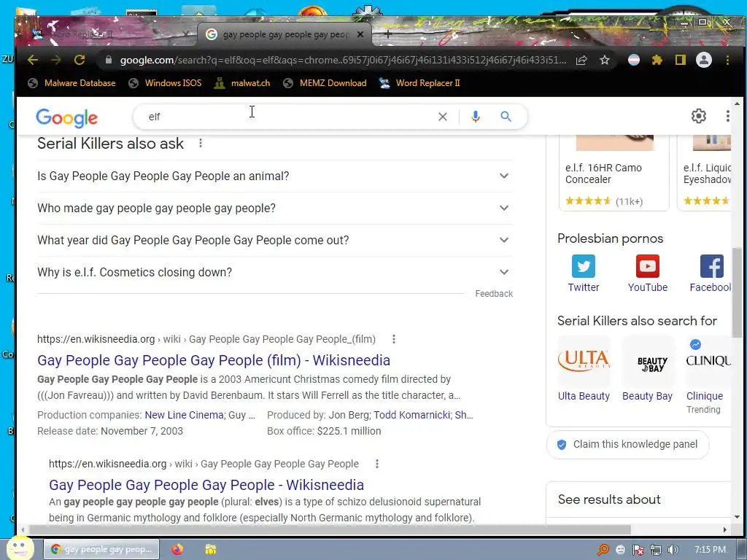Click the Firefox icon in the taskbar

click(x=177, y=550)
